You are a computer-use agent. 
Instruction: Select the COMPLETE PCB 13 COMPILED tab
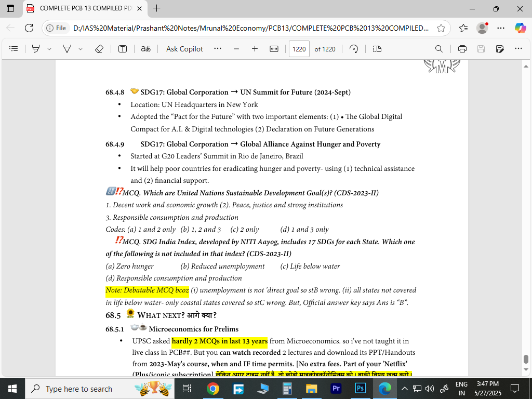(86, 8)
